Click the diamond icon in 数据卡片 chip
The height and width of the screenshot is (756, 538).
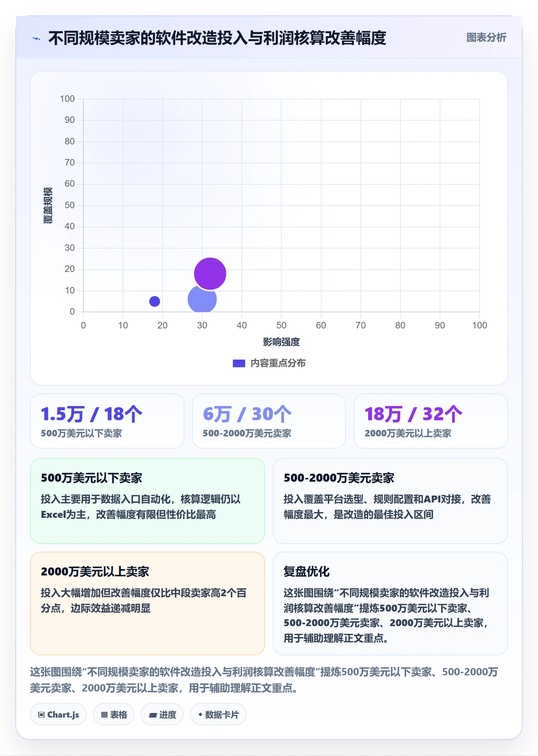pos(200,715)
